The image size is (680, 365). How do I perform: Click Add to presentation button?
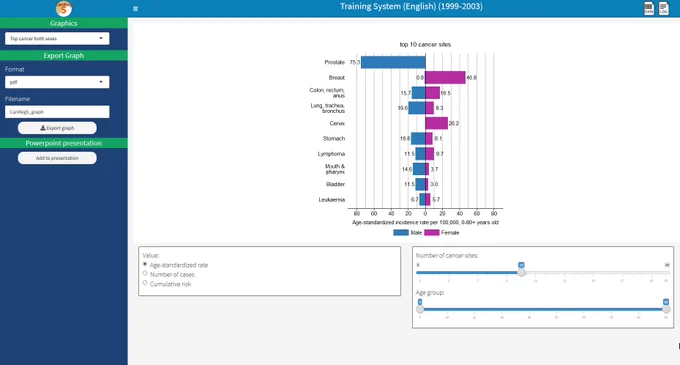pyautogui.click(x=57, y=158)
